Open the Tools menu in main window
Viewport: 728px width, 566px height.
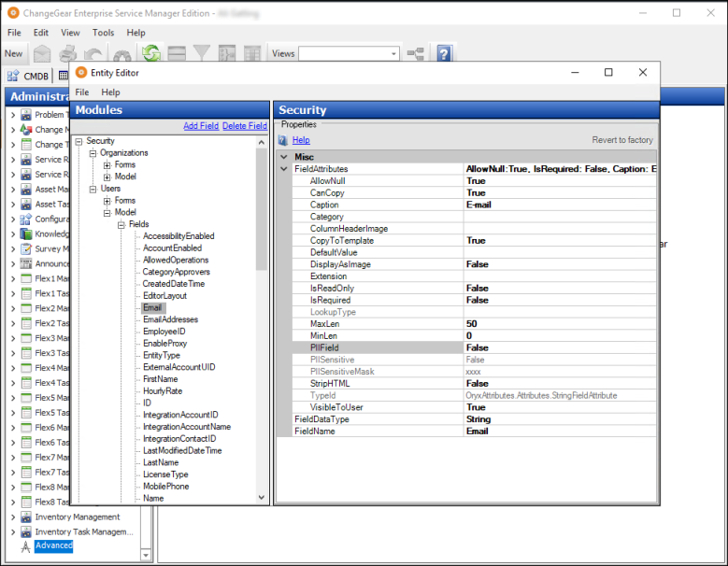tap(103, 33)
